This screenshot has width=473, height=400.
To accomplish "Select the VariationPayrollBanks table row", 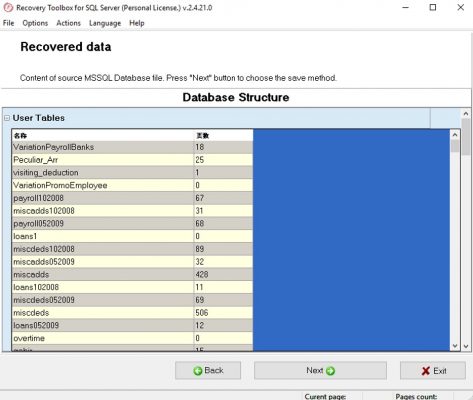I will [132, 147].
